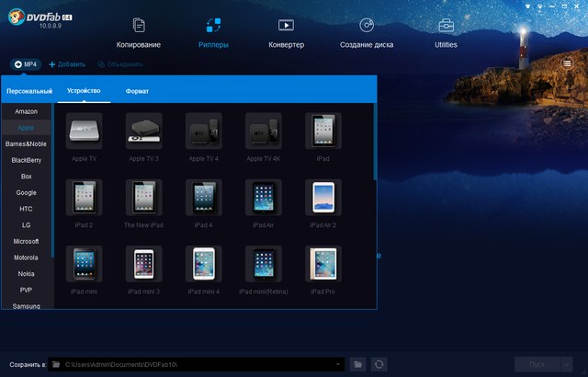Open the task queue list icon
Screen dimensions: 588x377
click(567, 63)
